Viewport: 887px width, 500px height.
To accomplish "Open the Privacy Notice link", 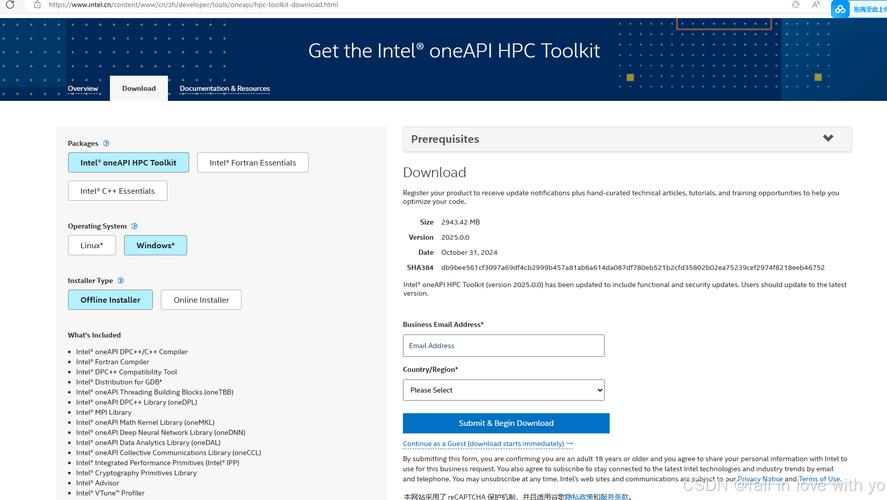I will coord(760,479).
